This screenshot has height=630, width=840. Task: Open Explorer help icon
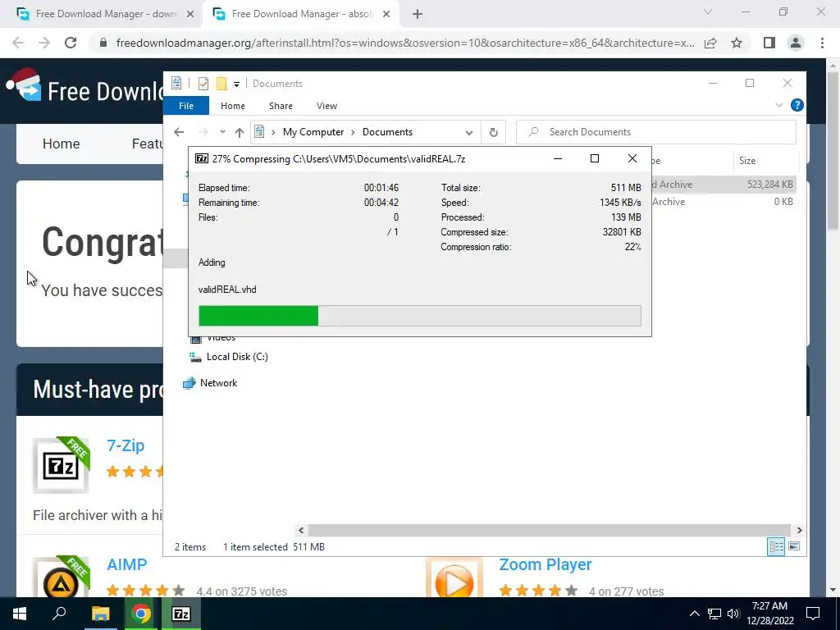(x=797, y=106)
